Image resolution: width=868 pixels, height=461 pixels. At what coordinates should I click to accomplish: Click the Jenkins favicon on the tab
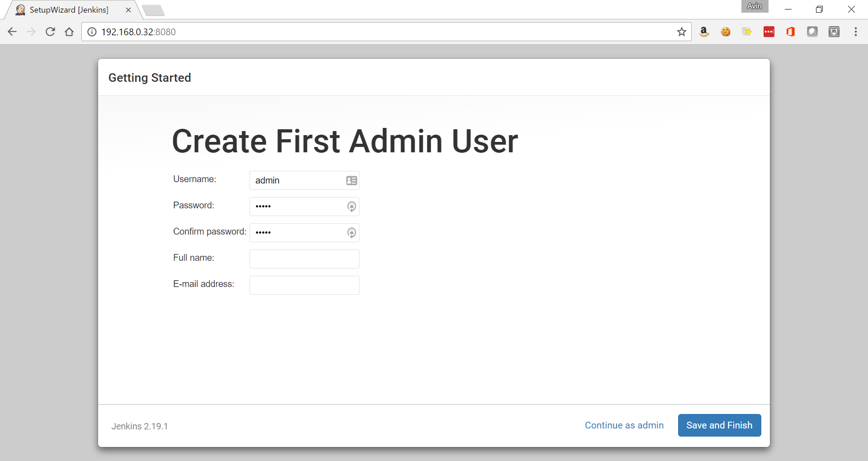[20, 10]
